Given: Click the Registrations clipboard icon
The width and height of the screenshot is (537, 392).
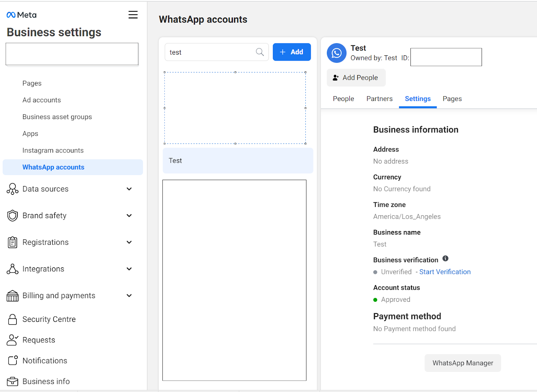Looking at the screenshot, I should click(x=12, y=242).
